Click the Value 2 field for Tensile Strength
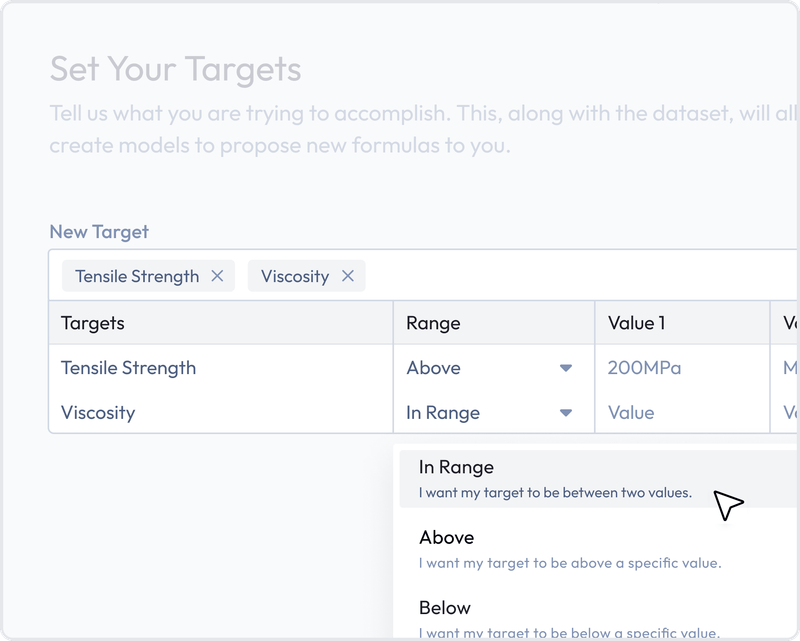Screen dimensions: 800x641 [789, 368]
